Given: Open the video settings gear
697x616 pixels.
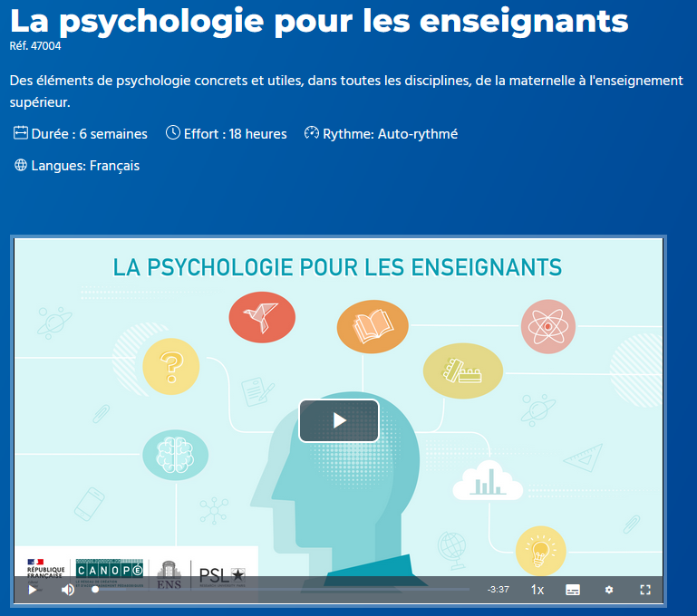Looking at the screenshot, I should pyautogui.click(x=609, y=590).
